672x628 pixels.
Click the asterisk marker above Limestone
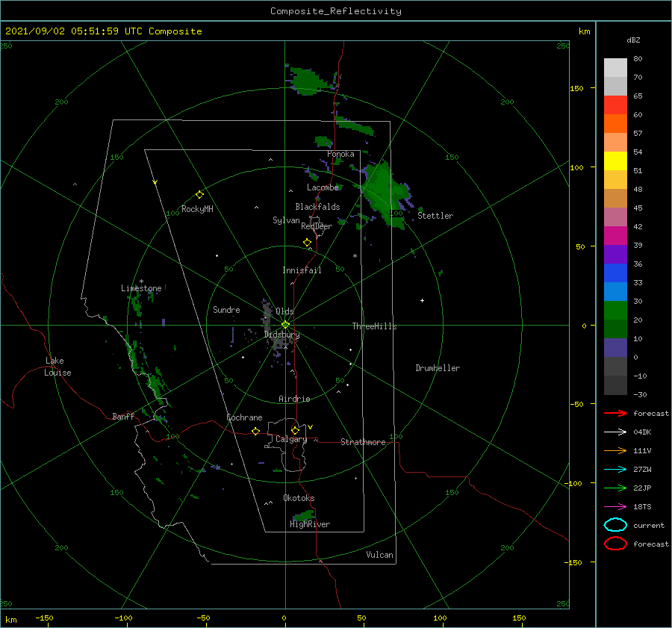pyautogui.click(x=141, y=282)
